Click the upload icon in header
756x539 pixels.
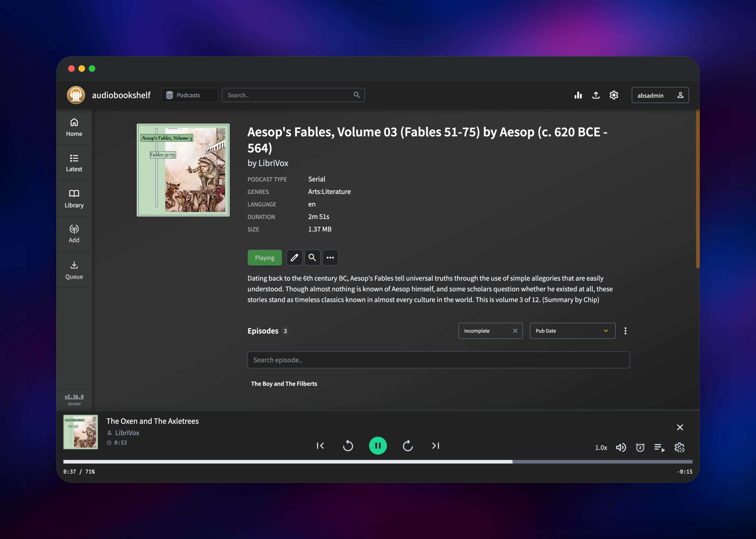[x=596, y=95]
